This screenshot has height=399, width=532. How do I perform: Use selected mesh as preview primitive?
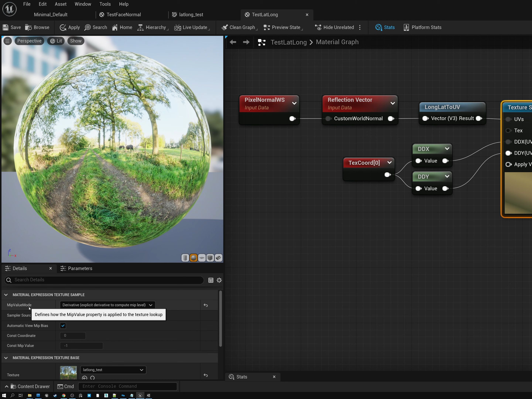click(218, 258)
